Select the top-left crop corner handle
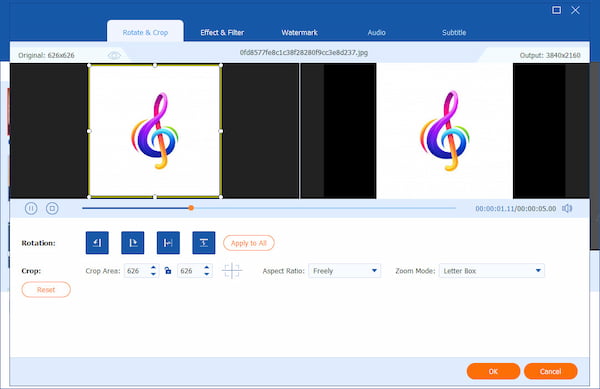600x389 pixels. click(89, 65)
